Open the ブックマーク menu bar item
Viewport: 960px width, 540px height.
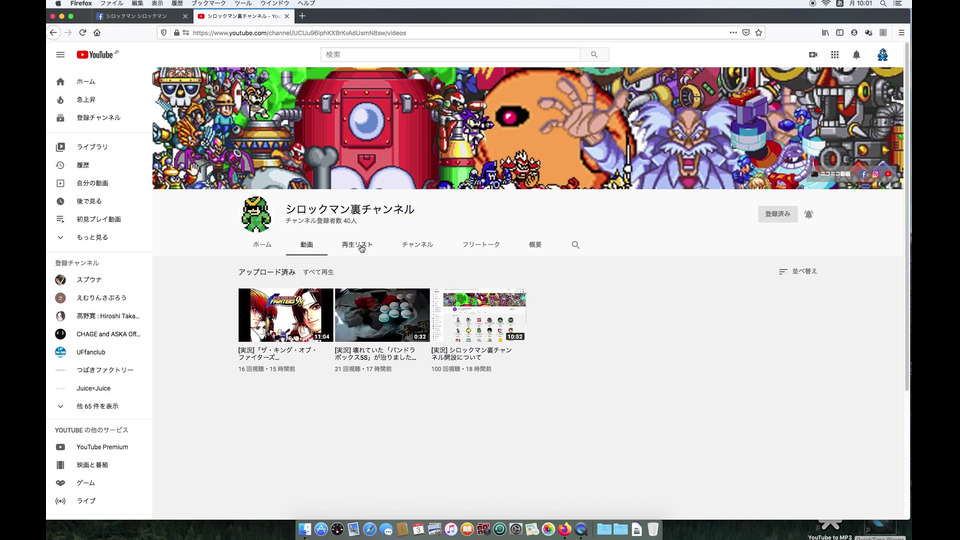[208, 4]
